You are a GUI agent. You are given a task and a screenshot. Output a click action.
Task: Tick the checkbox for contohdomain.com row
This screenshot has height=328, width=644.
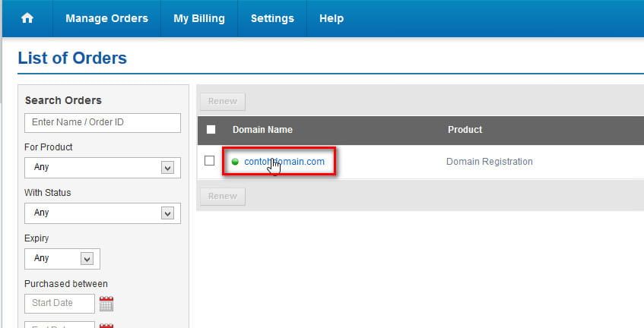209,161
